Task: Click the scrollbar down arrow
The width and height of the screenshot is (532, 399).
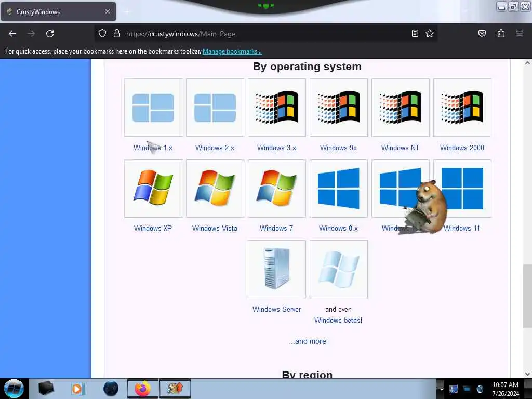Action: pyautogui.click(x=527, y=374)
